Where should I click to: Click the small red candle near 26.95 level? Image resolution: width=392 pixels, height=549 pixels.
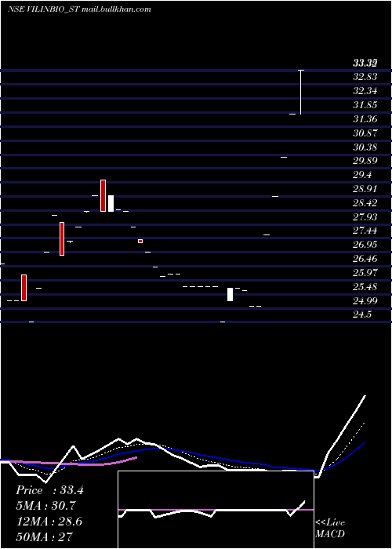click(x=140, y=241)
